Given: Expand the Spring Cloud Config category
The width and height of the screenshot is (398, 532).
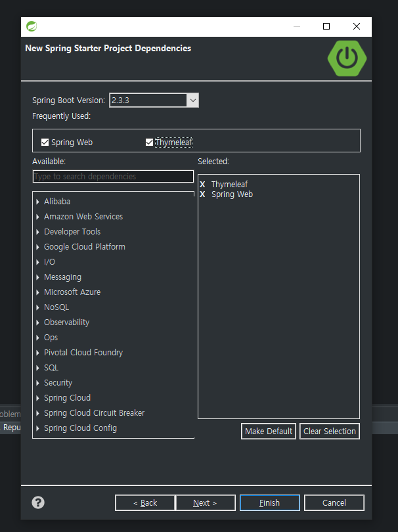Looking at the screenshot, I should click(x=37, y=428).
